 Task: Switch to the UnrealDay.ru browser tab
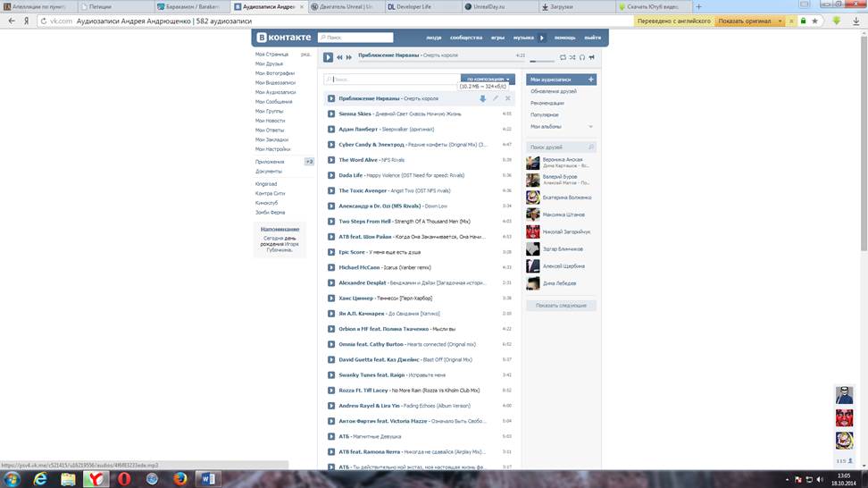pos(499,6)
